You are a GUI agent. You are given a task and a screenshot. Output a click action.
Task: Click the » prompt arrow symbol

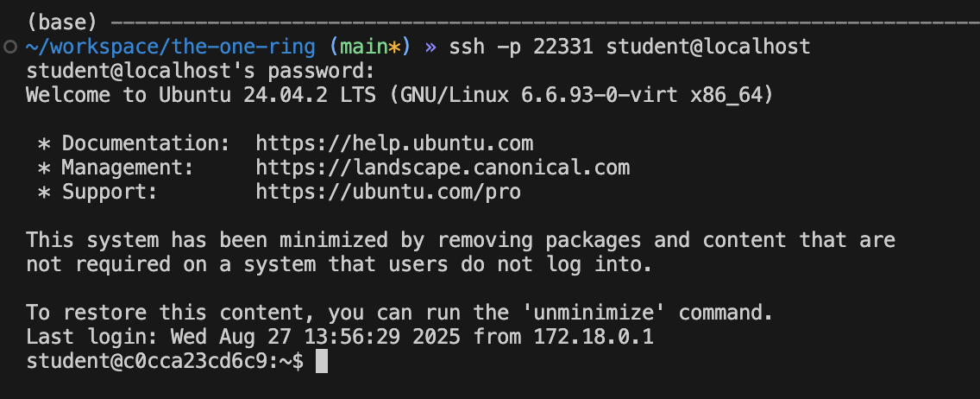431,46
